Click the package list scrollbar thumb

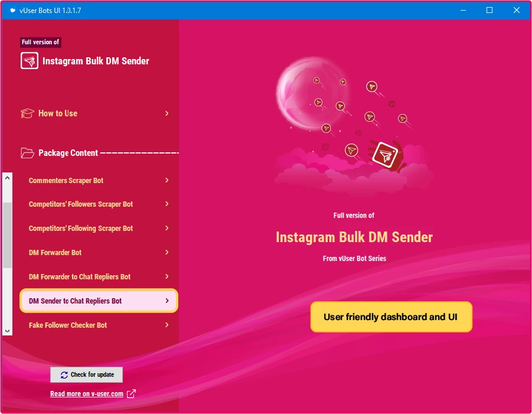point(8,235)
